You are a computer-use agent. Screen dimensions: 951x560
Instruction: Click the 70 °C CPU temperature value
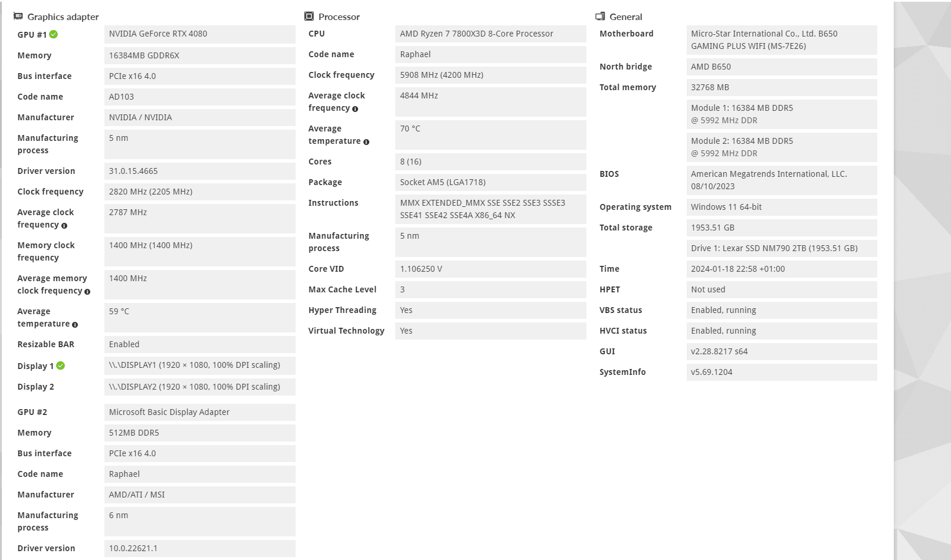pyautogui.click(x=491, y=134)
